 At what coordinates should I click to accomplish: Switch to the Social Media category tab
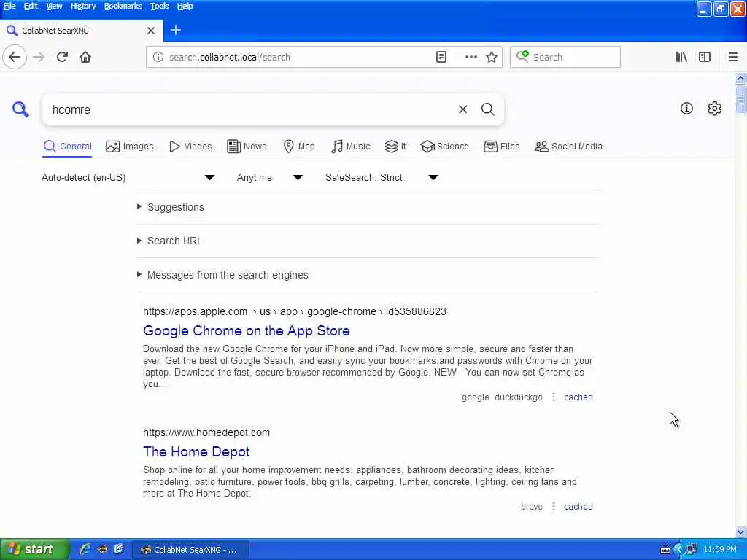(x=568, y=146)
